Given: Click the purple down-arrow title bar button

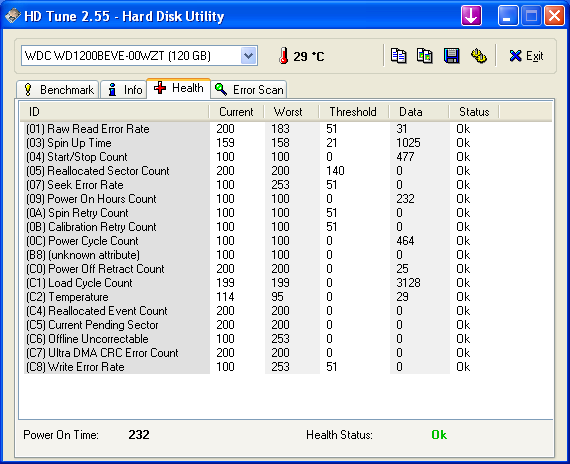Looking at the screenshot, I should point(471,16).
